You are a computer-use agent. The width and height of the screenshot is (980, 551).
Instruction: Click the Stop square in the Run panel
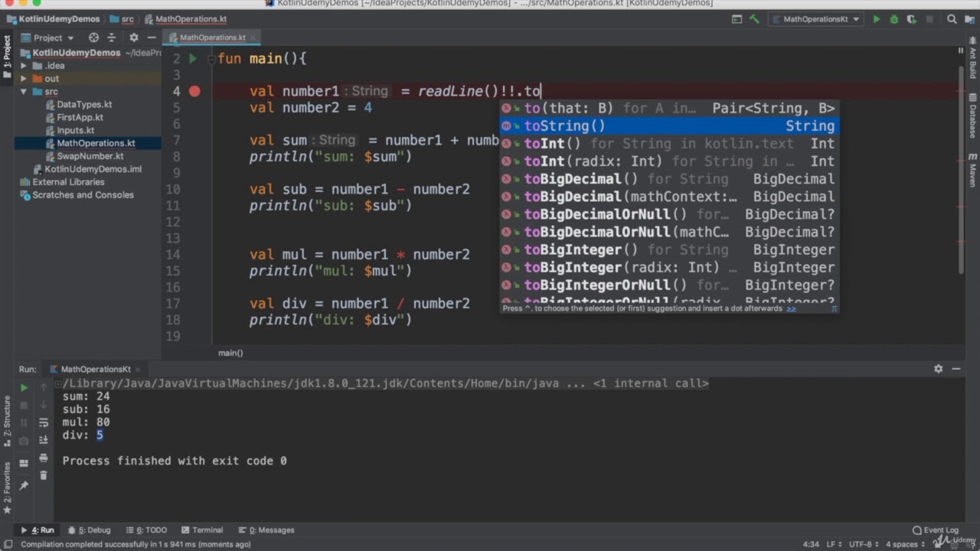24,406
